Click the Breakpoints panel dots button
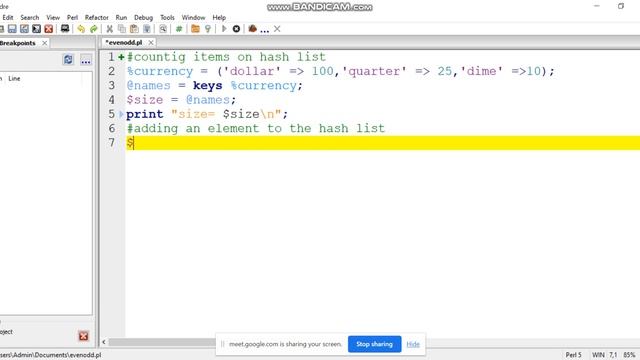This screenshot has width=640, height=360. [x=86, y=60]
